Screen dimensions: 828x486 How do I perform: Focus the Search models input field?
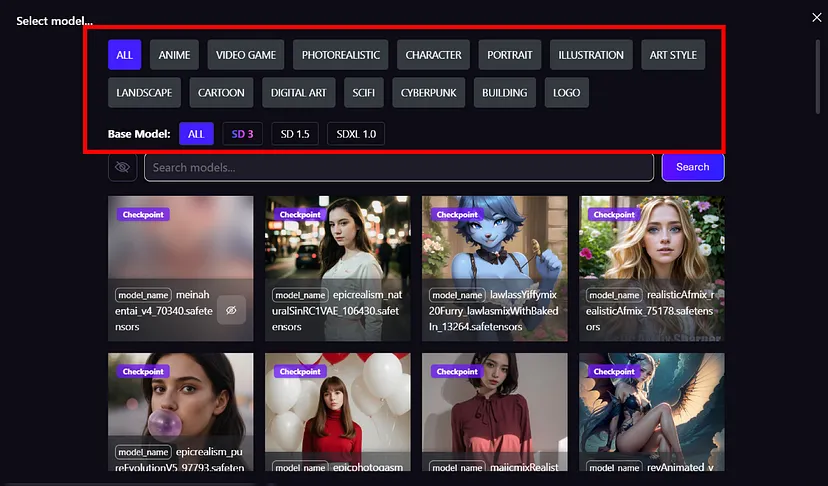399,167
